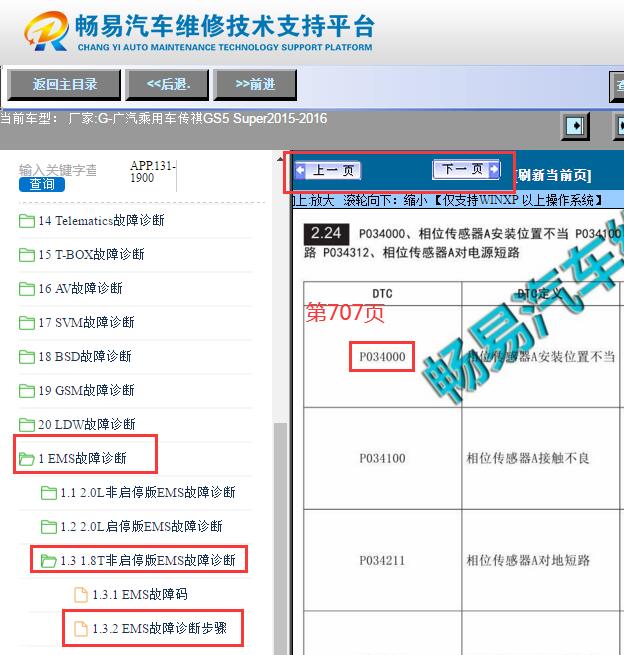Collapse 1 EMS故障诊断 tree node
Image resolution: width=624 pixels, height=655 pixels.
[x=82, y=459]
